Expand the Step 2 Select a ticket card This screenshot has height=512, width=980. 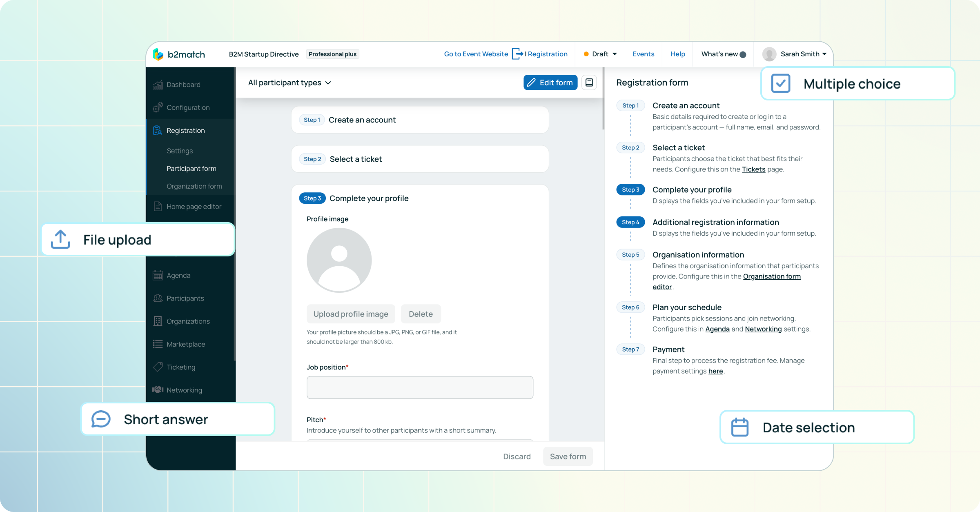420,159
